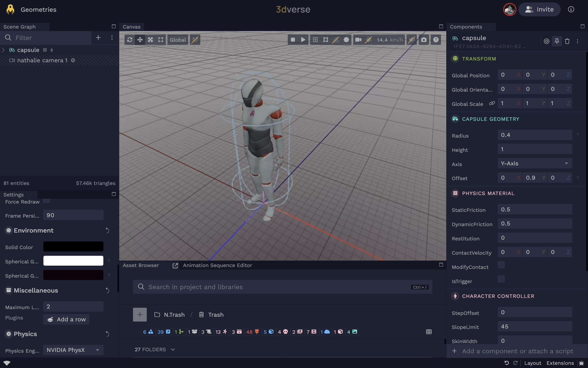Switch to the Components tab
The image size is (588, 368).
pos(466,27)
